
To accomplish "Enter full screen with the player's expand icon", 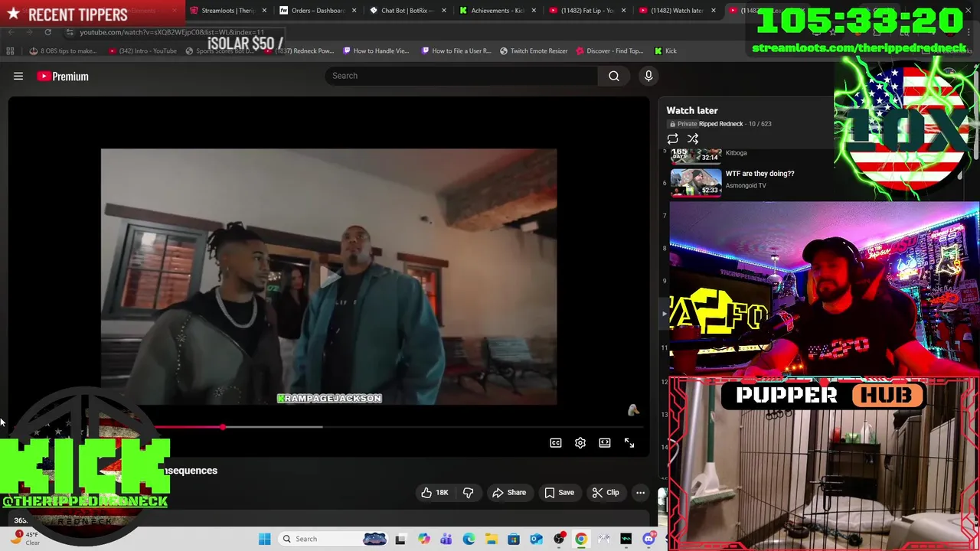I will tap(629, 442).
